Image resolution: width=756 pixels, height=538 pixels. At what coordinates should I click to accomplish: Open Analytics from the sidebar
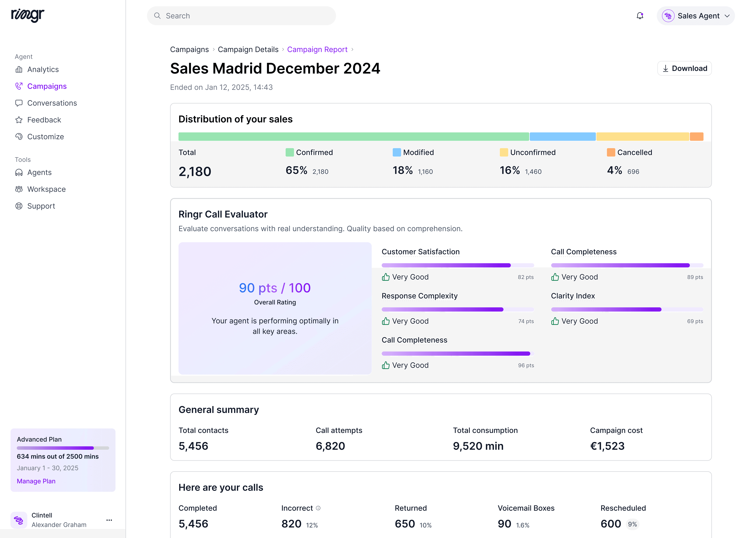(x=19, y=69)
